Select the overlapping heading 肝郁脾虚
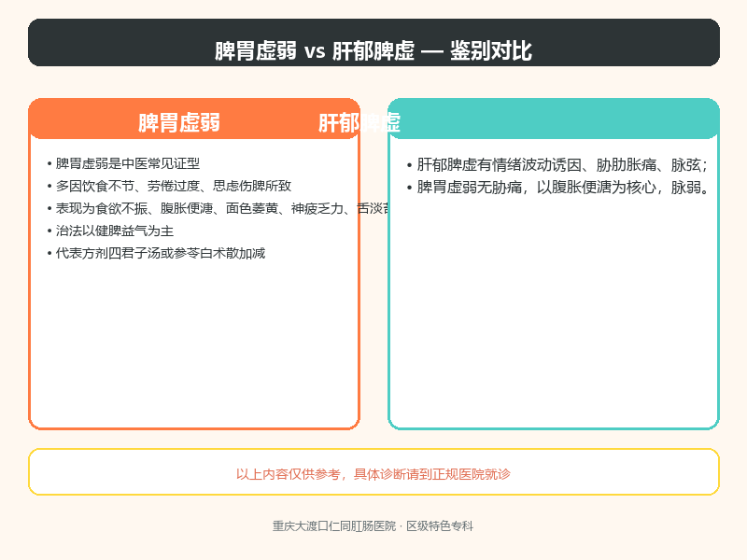The width and height of the screenshot is (747, 560). point(359,123)
